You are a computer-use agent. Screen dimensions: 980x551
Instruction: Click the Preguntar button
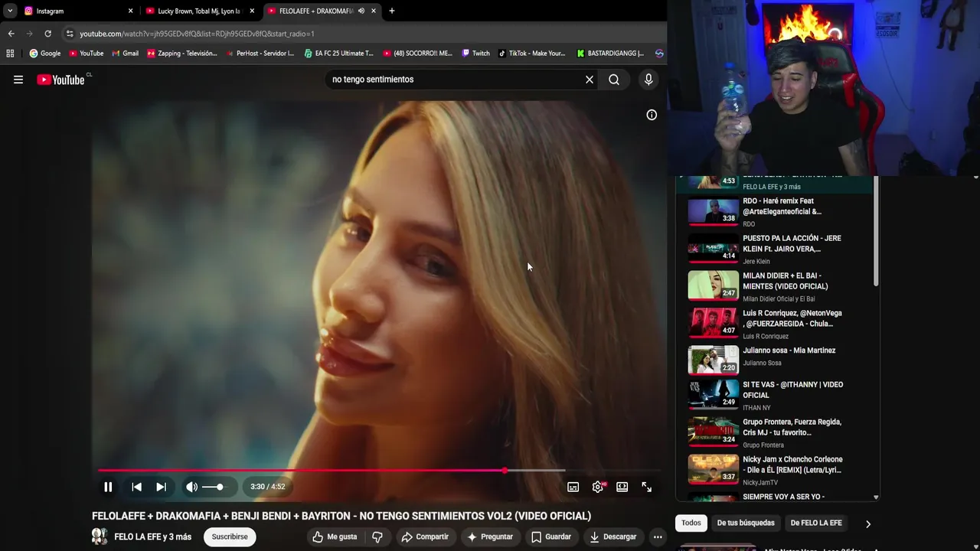[x=490, y=536]
